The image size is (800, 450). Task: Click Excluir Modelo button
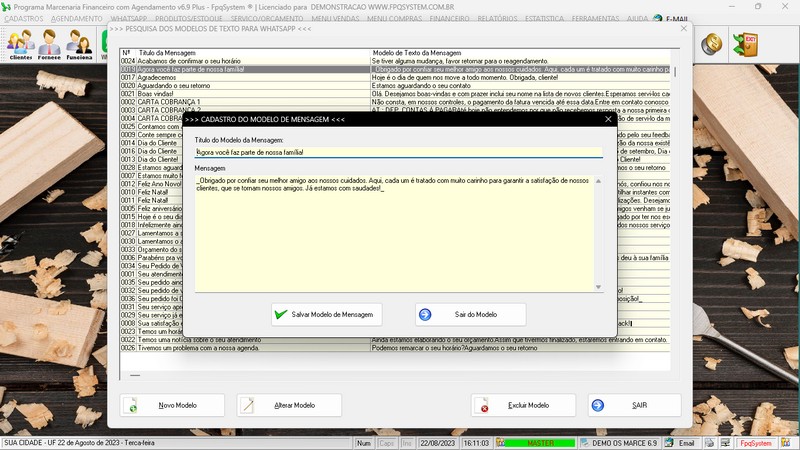pyautogui.click(x=523, y=405)
